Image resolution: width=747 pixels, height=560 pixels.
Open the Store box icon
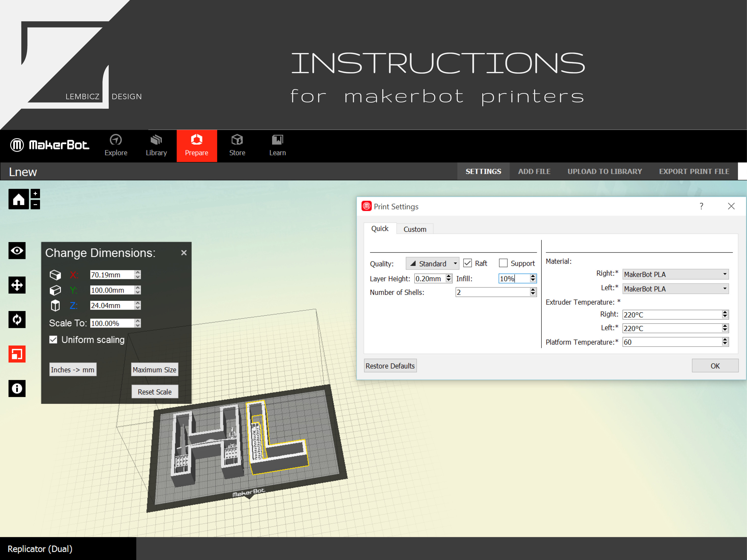[x=237, y=140]
